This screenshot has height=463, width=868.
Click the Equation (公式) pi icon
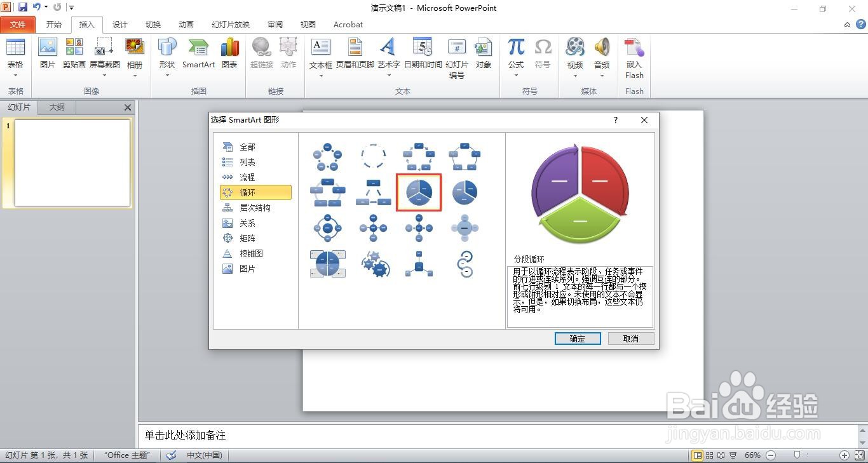click(516, 48)
